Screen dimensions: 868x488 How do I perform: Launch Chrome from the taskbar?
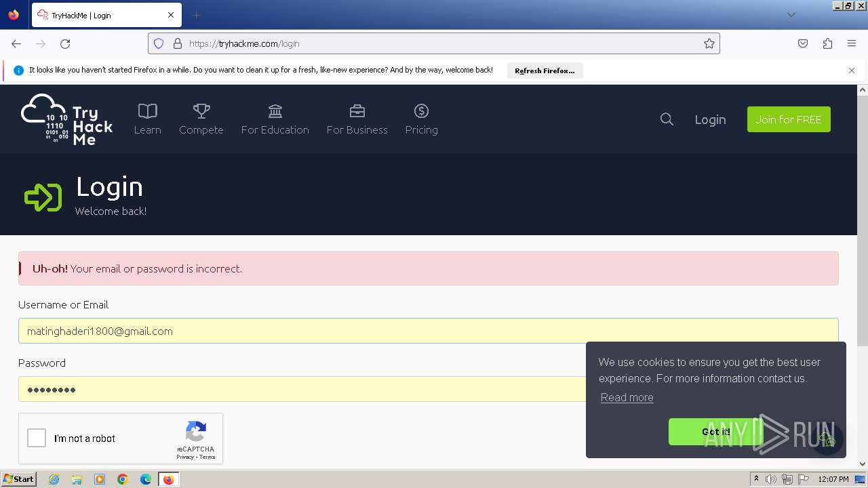point(123,479)
